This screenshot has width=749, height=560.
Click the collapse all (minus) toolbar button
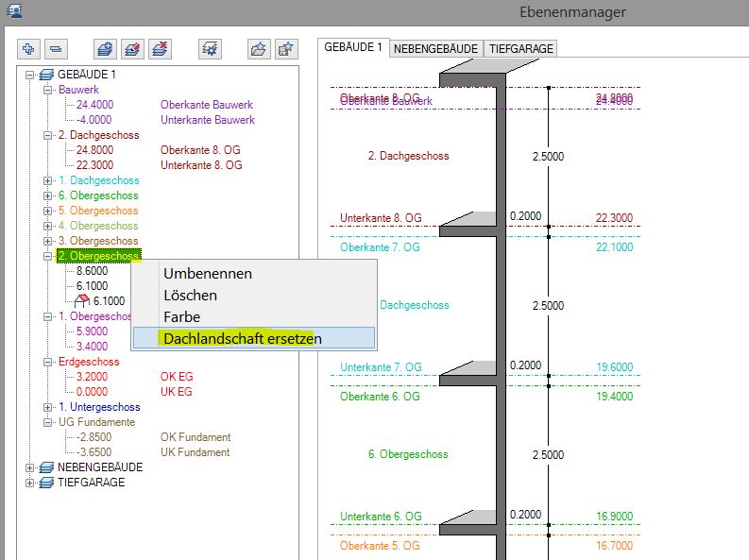pos(56,48)
